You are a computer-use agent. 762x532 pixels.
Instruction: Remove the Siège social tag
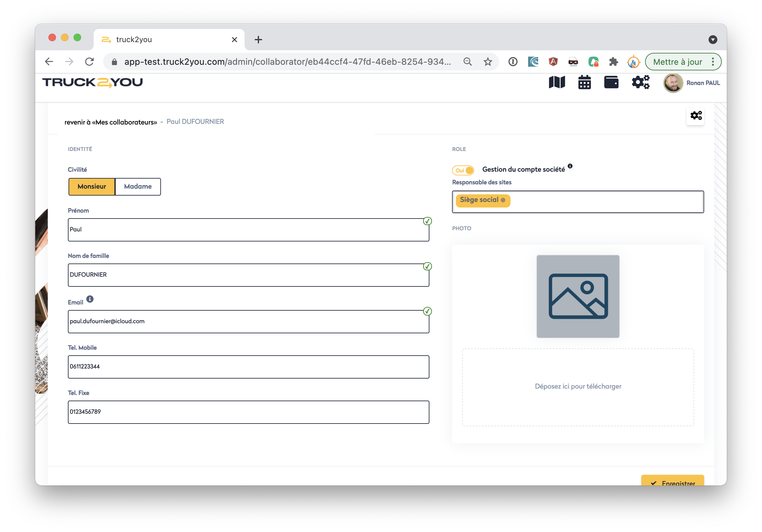pos(503,200)
